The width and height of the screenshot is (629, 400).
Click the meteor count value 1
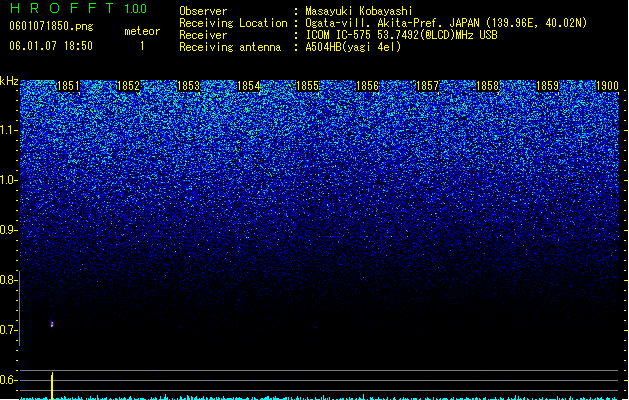(142, 46)
